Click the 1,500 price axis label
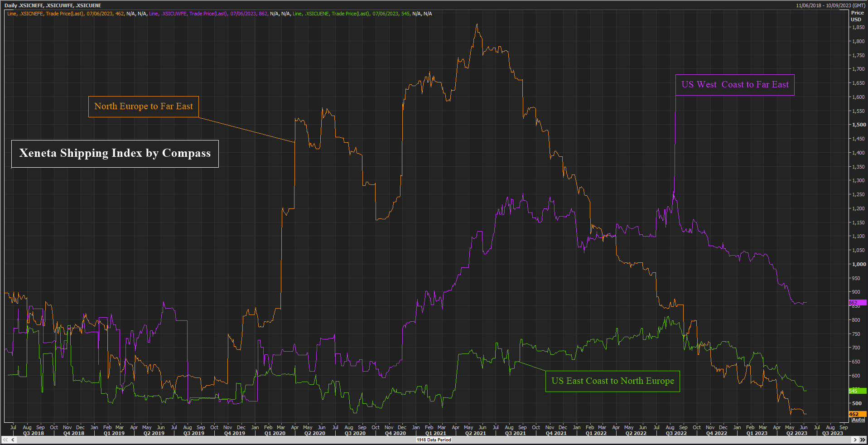The image size is (868, 445). point(859,125)
